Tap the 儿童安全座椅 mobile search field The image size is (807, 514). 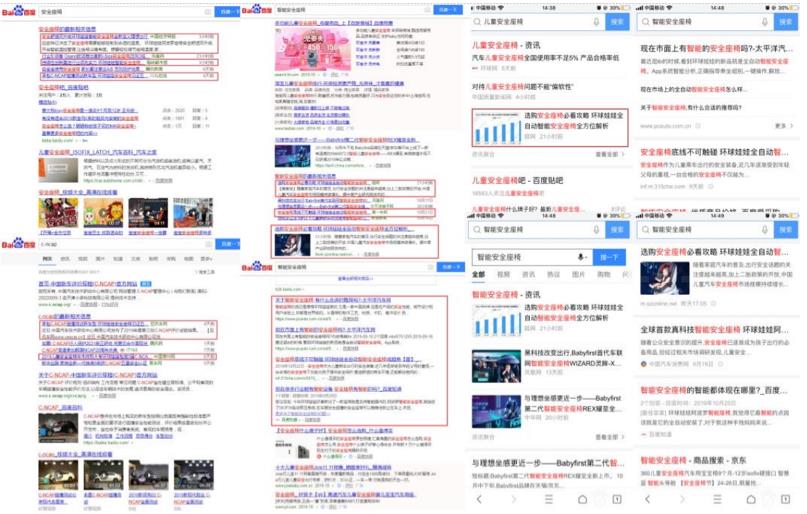tap(538, 22)
